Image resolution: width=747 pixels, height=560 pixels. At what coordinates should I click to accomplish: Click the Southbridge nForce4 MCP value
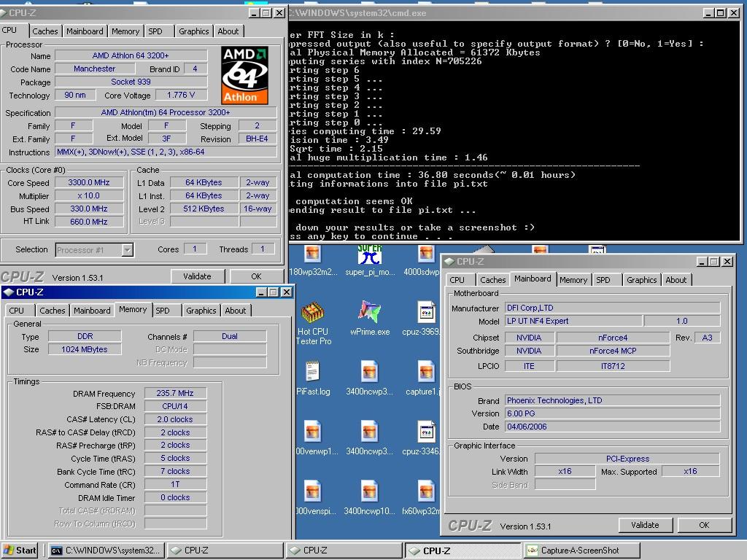click(x=613, y=351)
